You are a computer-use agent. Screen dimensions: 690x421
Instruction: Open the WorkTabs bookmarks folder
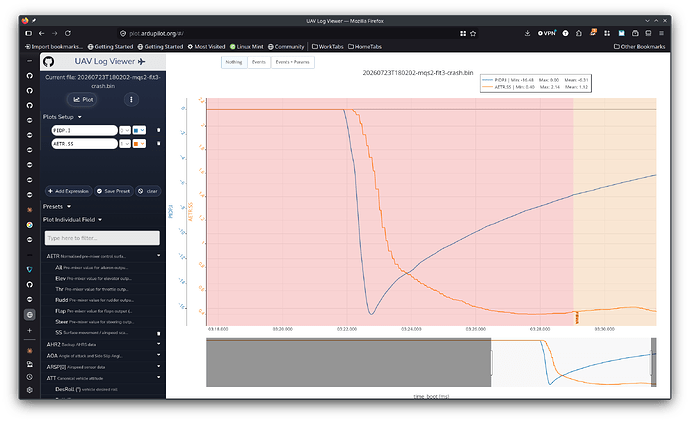pyautogui.click(x=328, y=47)
